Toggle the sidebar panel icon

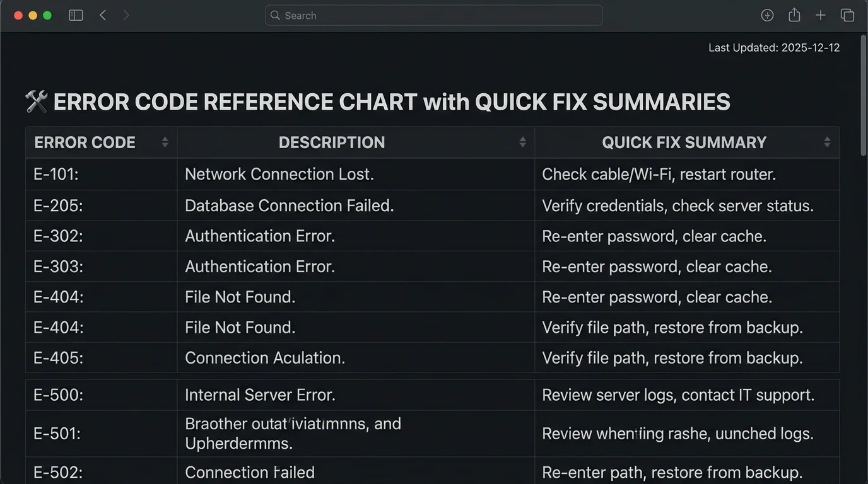76,15
